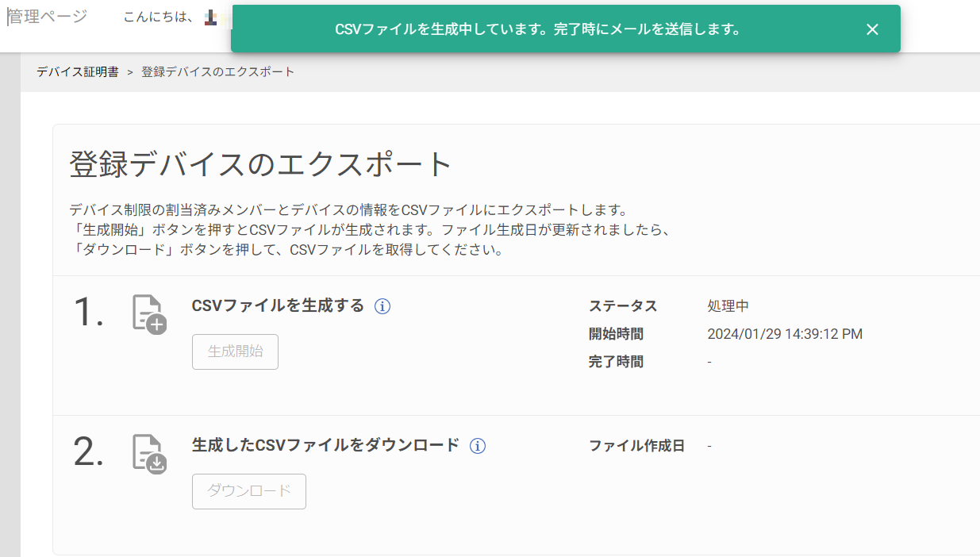Click the CSVファイルを生成する step title
The image size is (980, 557).
tap(278, 305)
